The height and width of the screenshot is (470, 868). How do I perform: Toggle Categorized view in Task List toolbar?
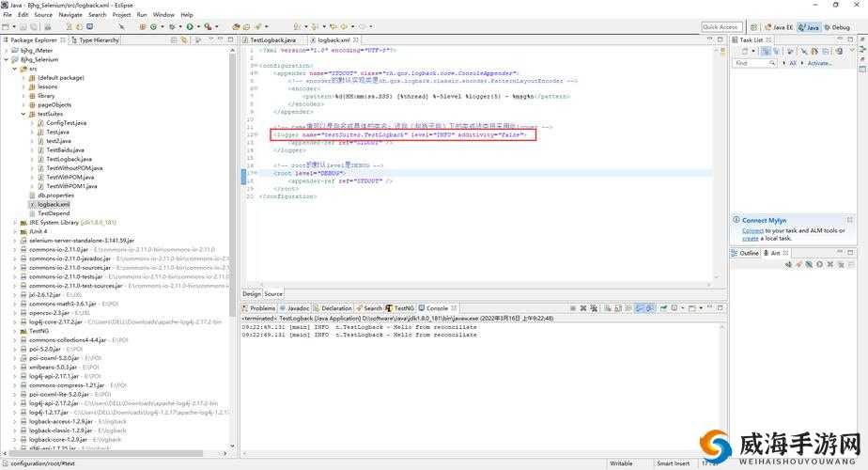click(x=765, y=51)
